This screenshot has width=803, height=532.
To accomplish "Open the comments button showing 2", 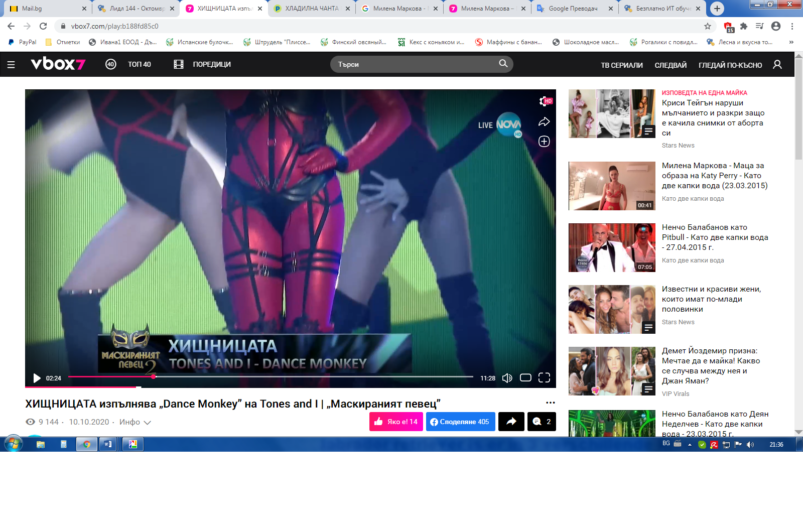I will [x=542, y=422].
